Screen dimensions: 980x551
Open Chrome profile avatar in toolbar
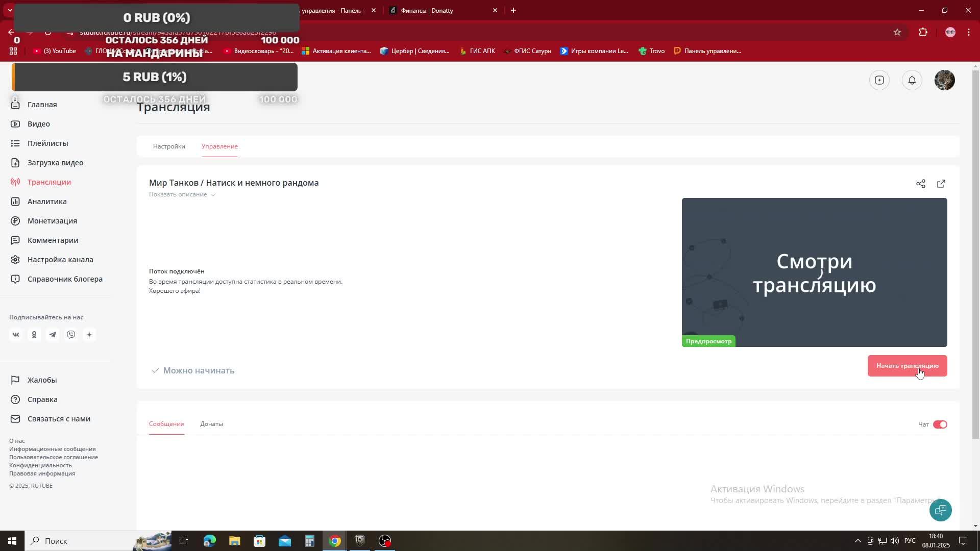pyautogui.click(x=950, y=32)
